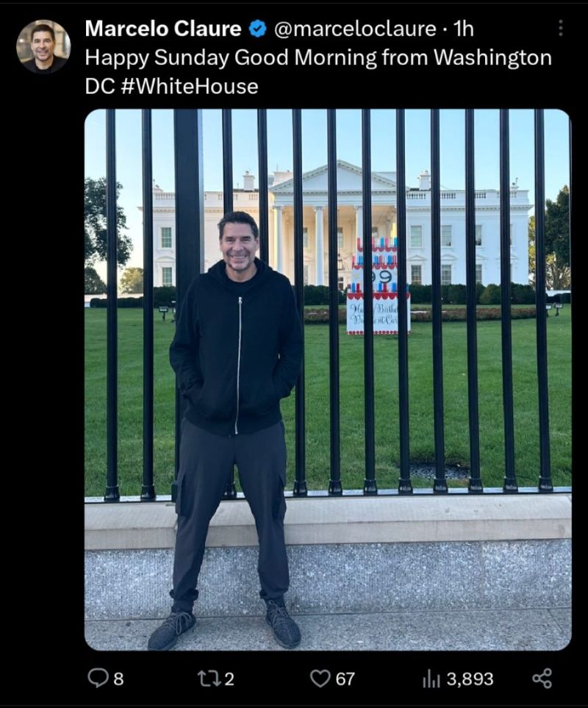Click the blue verified badge
Viewport: 588px width, 708px height.
coord(258,29)
